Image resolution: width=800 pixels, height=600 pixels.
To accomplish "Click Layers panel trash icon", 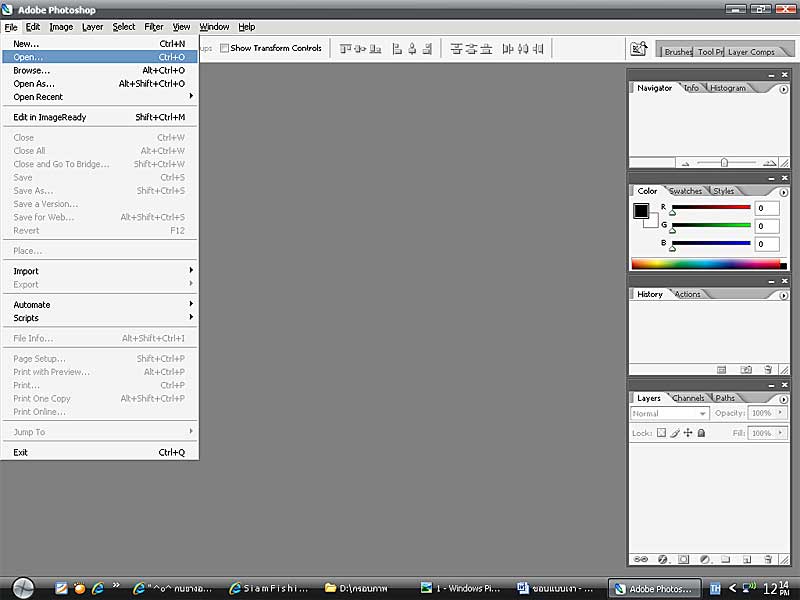I will 768,559.
